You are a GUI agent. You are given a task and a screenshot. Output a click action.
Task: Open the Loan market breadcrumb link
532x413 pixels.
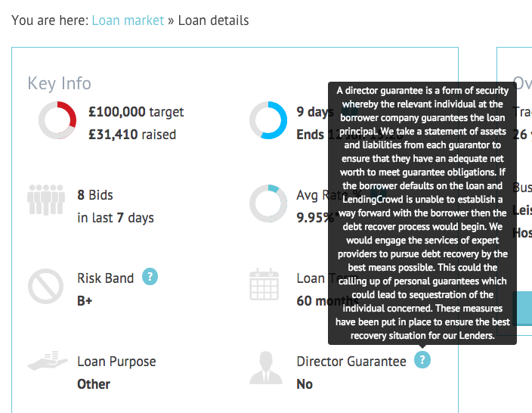[128, 20]
